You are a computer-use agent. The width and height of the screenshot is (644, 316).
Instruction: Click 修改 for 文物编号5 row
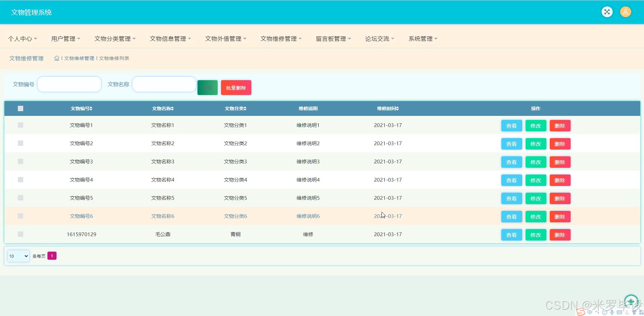click(536, 198)
